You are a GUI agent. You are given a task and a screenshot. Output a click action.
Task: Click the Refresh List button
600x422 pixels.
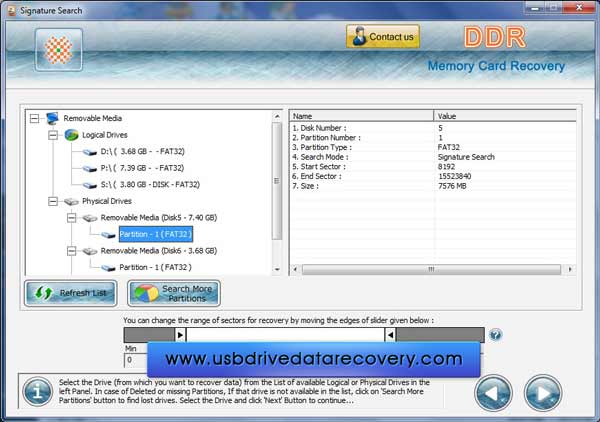point(71,293)
